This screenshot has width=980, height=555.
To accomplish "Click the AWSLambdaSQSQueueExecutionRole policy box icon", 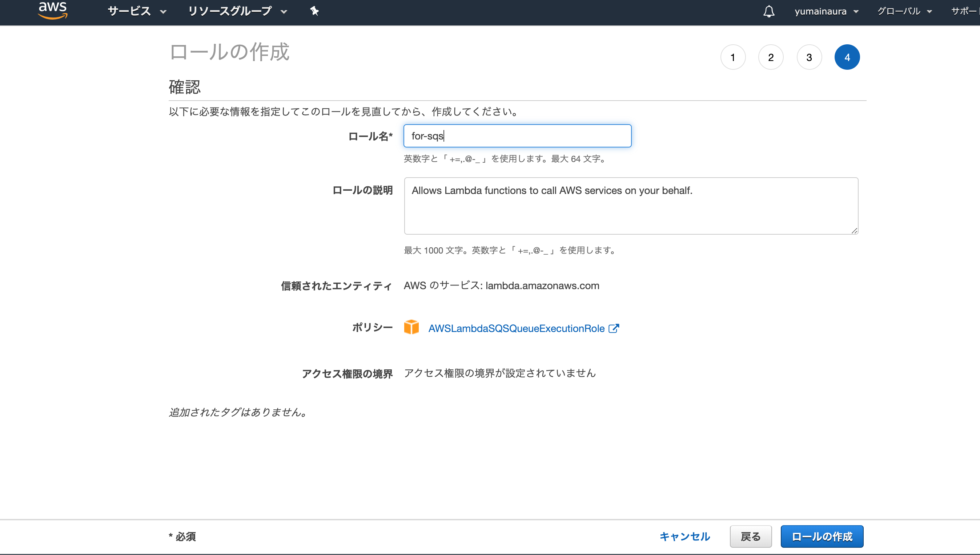I will coord(411,327).
